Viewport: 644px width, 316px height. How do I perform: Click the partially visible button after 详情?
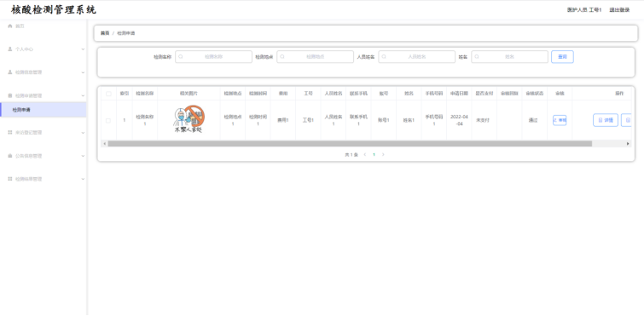(626, 120)
